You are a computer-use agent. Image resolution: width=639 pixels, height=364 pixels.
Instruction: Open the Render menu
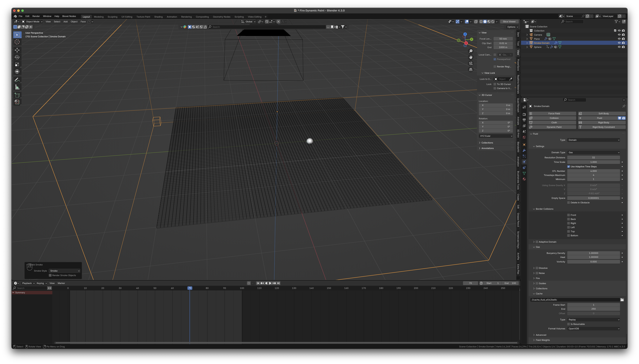[x=36, y=16]
